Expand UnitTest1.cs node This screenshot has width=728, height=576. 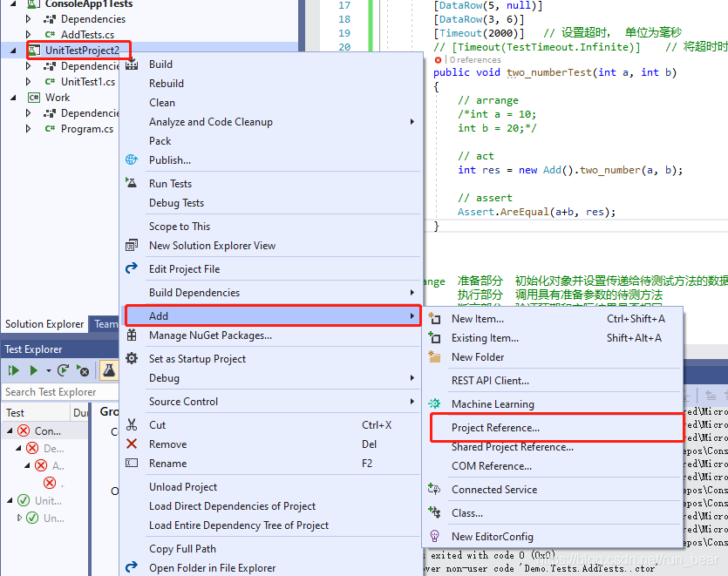tap(28, 82)
